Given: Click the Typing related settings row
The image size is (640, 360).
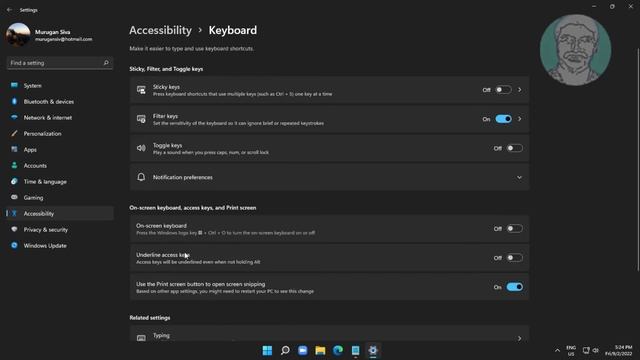Looking at the screenshot, I should coord(329,333).
